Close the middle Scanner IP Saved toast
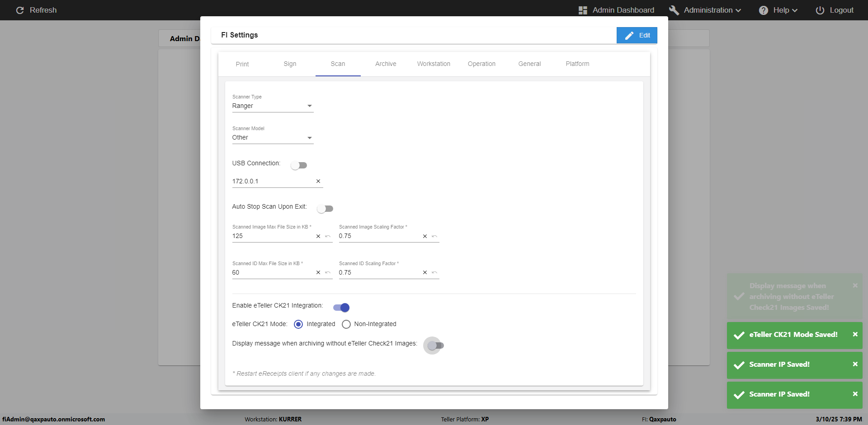868x425 pixels. [855, 364]
